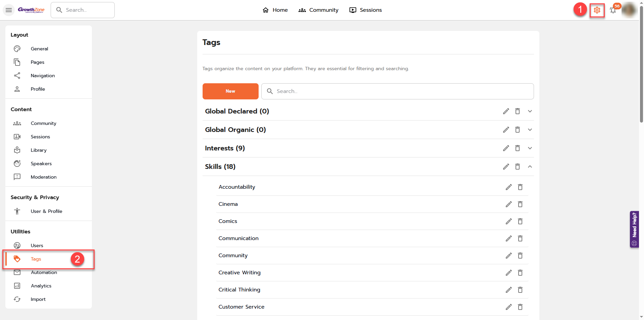Open the Automation mail icon
The image size is (644, 320).
17,272
